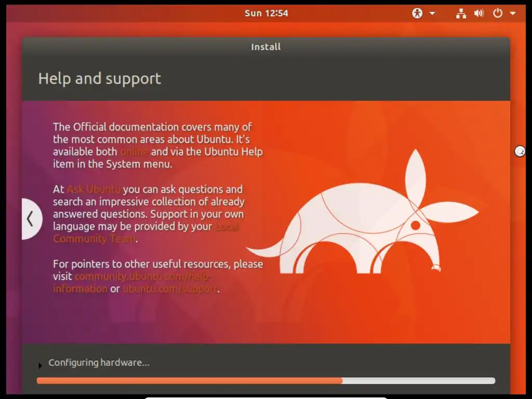Open the Local Community Team link
The height and width of the screenshot is (399, 532).
coord(146,232)
